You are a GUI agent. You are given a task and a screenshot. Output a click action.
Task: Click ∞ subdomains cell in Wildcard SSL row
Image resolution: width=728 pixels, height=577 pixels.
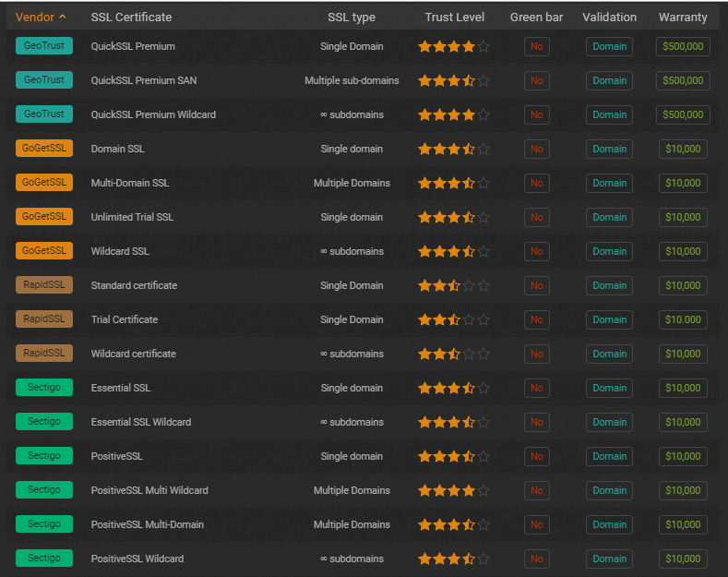click(x=352, y=251)
